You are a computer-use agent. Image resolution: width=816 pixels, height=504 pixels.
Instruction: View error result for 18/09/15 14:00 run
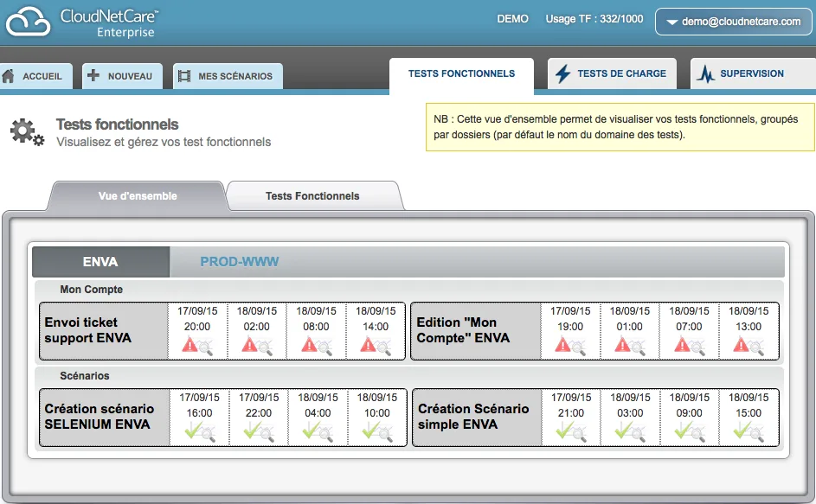[376, 345]
